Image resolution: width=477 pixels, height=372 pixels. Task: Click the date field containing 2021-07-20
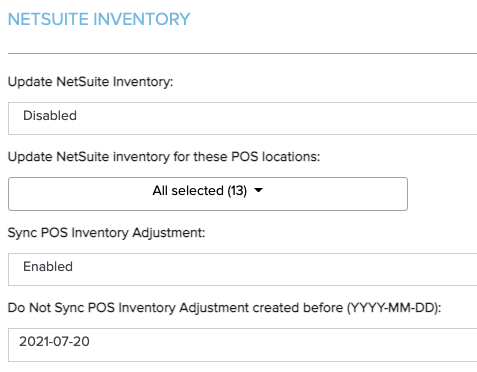pos(242,345)
